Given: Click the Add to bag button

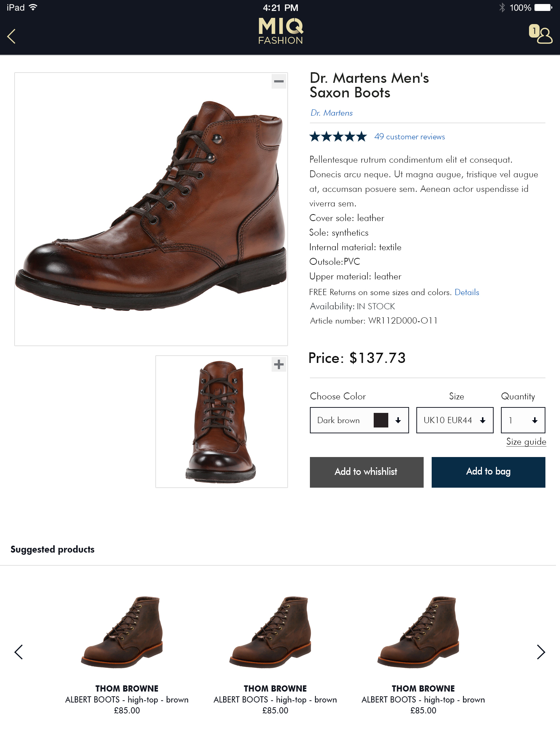Looking at the screenshot, I should click(488, 472).
